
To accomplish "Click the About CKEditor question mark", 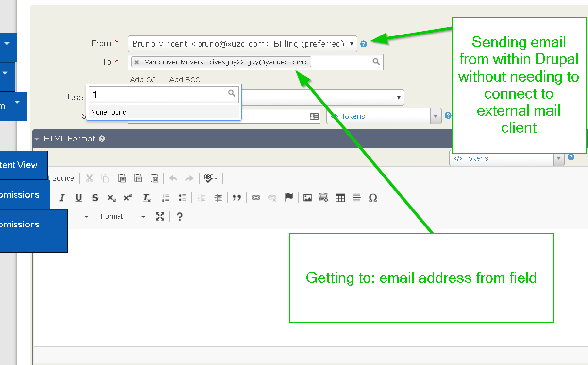I will pos(179,216).
